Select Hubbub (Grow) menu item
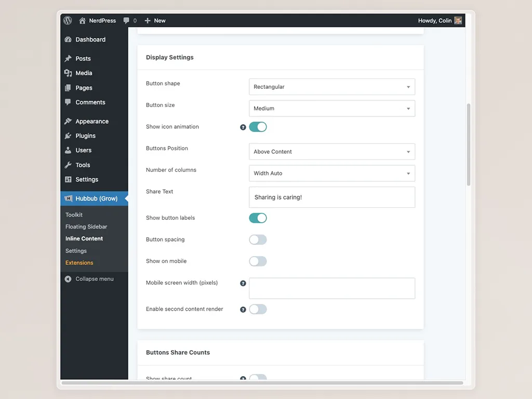 pyautogui.click(x=94, y=198)
